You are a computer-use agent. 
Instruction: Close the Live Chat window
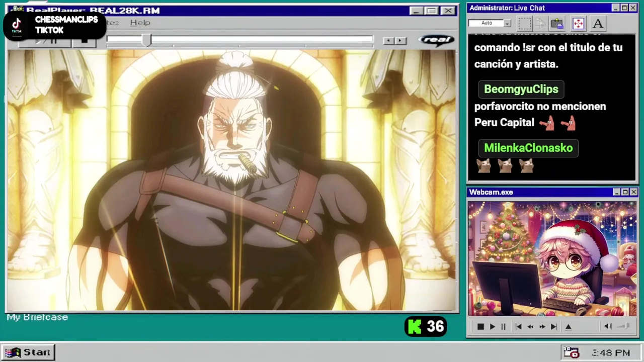point(632,8)
